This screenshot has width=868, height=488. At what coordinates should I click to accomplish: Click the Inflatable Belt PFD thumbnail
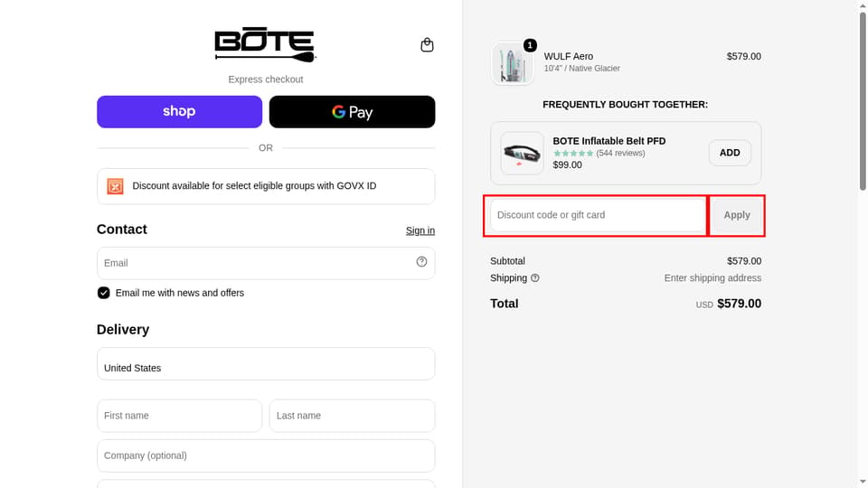click(x=522, y=154)
